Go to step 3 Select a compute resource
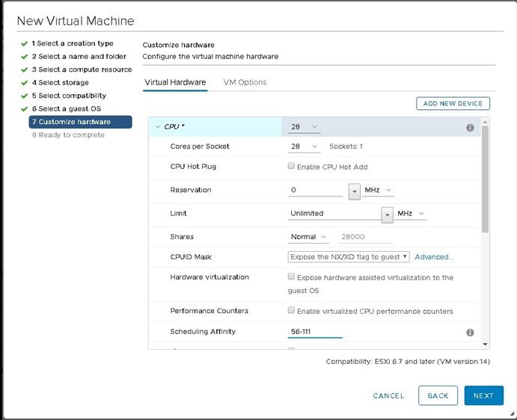This screenshot has height=420, width=517. click(x=82, y=70)
